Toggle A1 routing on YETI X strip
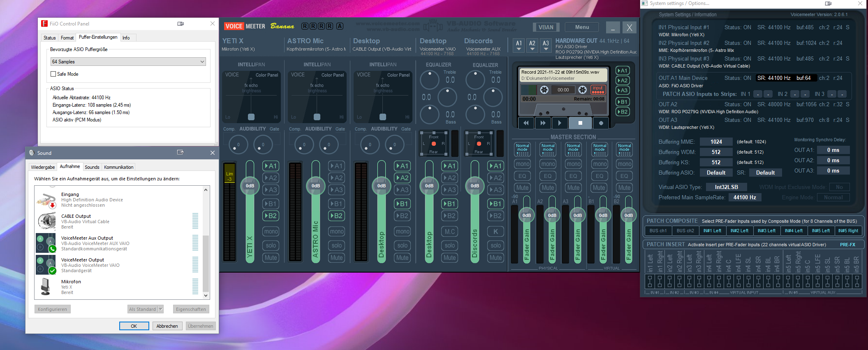868x350 pixels. 271,166
